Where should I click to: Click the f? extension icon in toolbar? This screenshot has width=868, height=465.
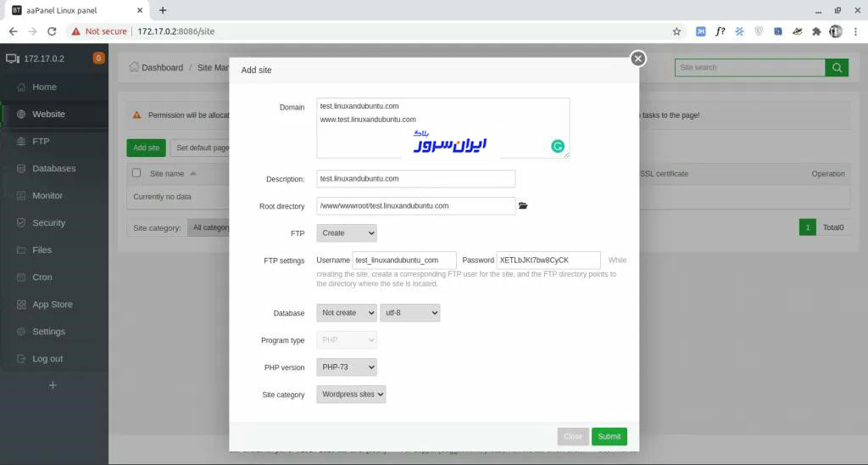click(720, 31)
